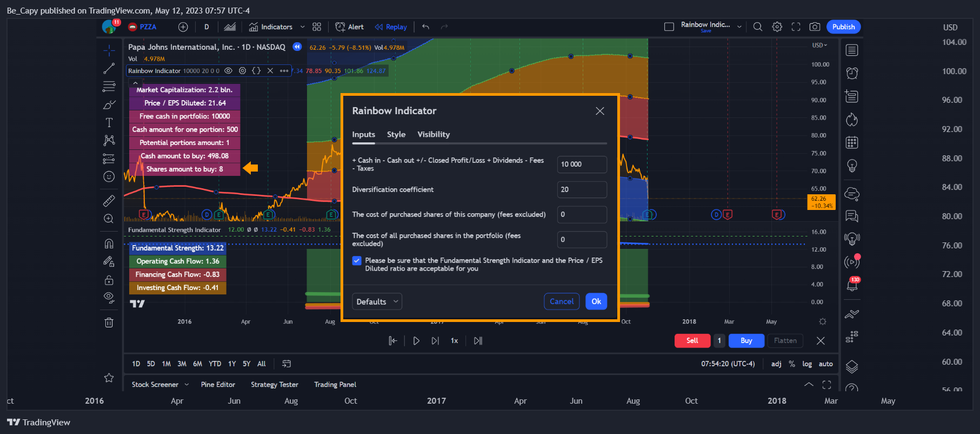Expand the Indicators favorites dropdown arrow
Screen dimensions: 980x434
[302, 27]
